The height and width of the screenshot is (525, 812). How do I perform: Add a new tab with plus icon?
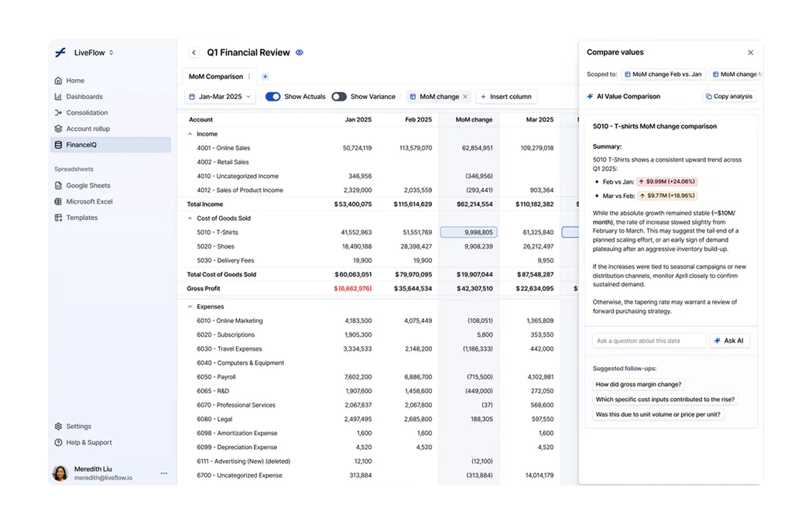tap(266, 76)
